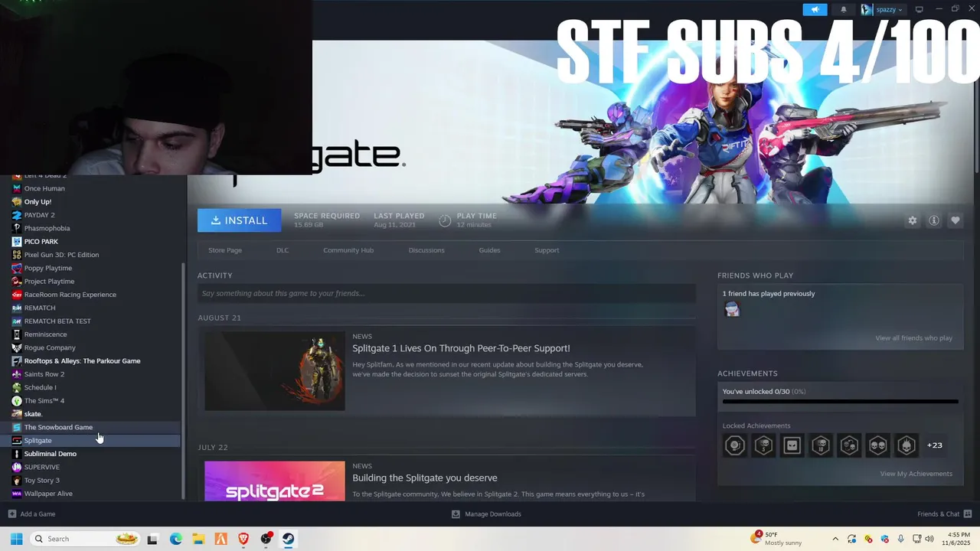Open the Discussions tab

[x=426, y=250]
